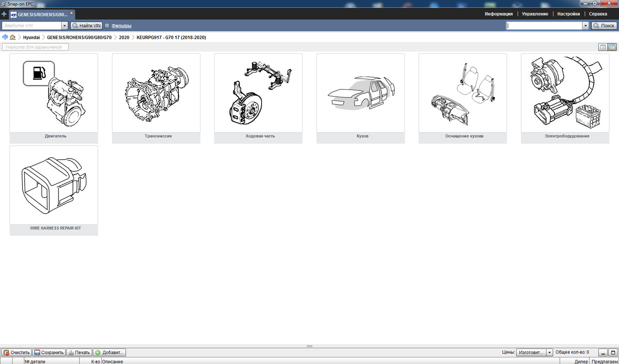The width and height of the screenshot is (619, 364).
Task: Enable the Фильтры checkbox
Action: 107,26
